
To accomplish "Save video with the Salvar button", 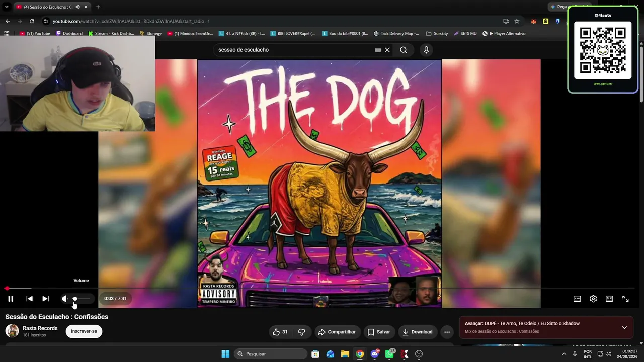I will (379, 332).
